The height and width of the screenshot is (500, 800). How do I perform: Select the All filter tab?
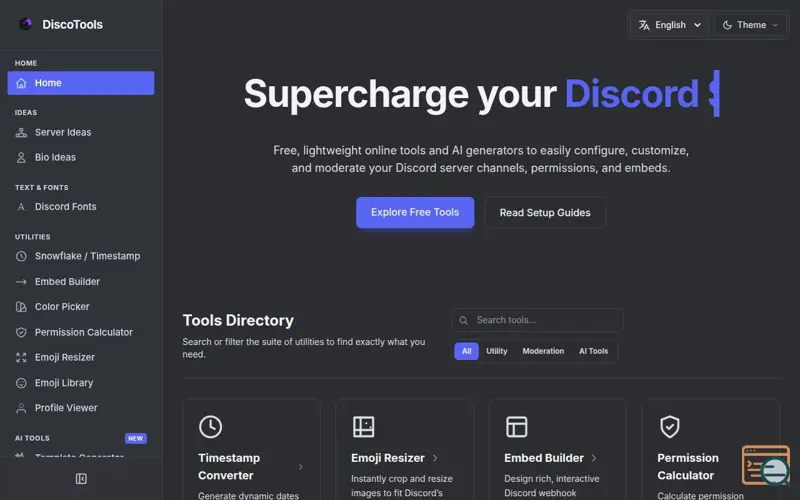click(x=466, y=351)
